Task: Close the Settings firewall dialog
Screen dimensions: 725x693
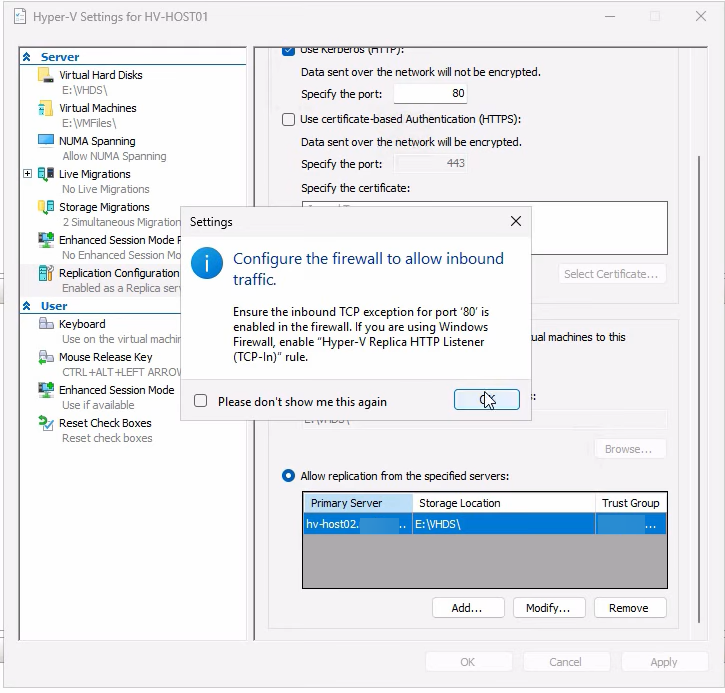Action: 516,221
